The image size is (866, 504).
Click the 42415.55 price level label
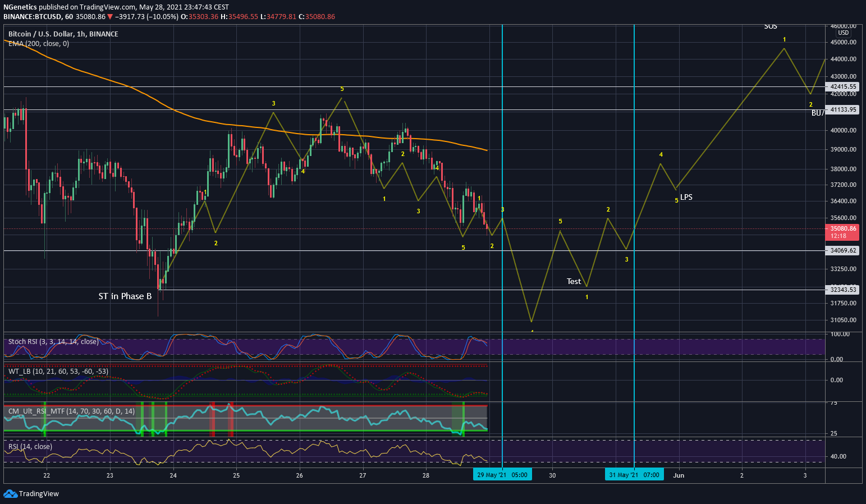point(844,87)
